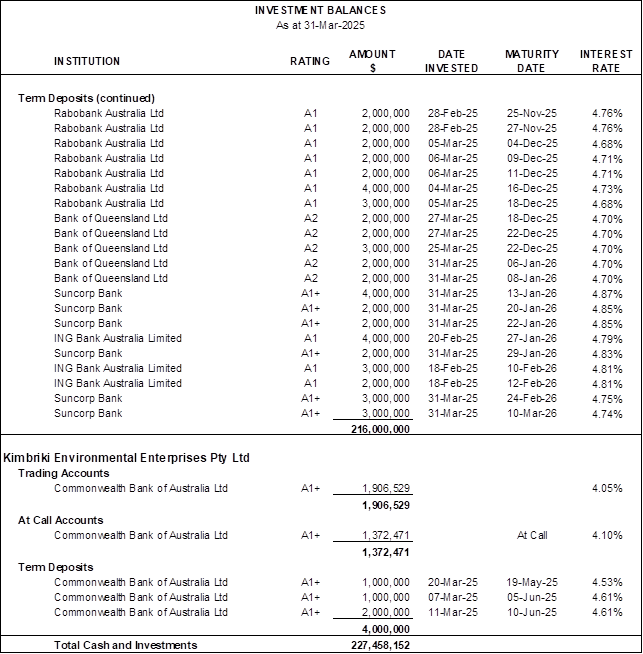Select maturity date 22-Jan-26
643x654 pixels.
(532, 324)
